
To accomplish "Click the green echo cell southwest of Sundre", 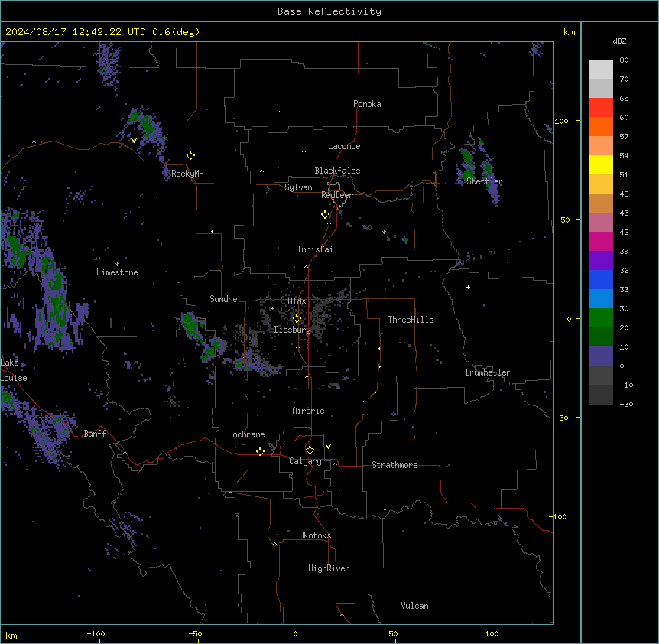I will pyautogui.click(x=192, y=325).
